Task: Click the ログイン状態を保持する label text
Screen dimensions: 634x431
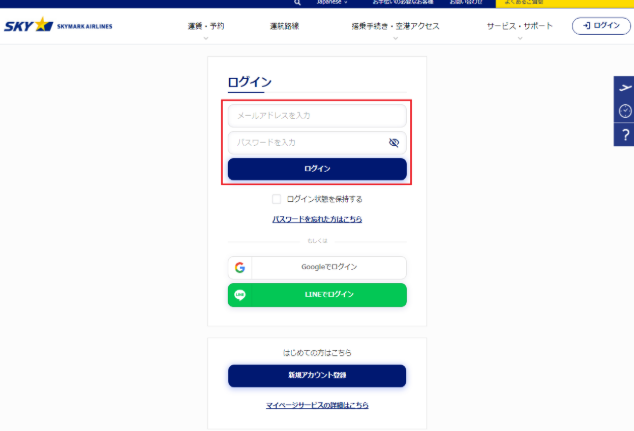Action: point(324,199)
